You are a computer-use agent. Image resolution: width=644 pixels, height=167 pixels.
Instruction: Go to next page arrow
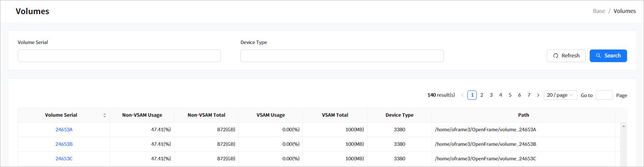pos(538,95)
